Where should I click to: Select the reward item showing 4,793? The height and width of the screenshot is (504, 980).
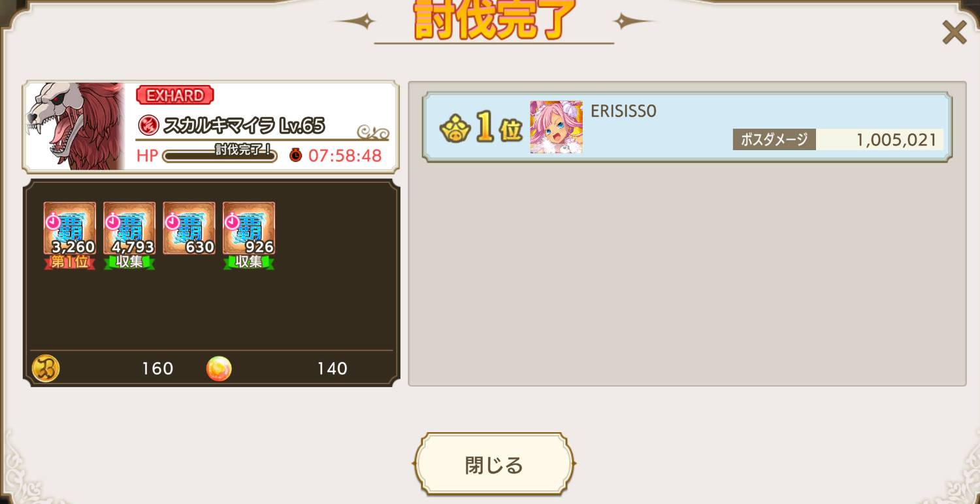129,228
